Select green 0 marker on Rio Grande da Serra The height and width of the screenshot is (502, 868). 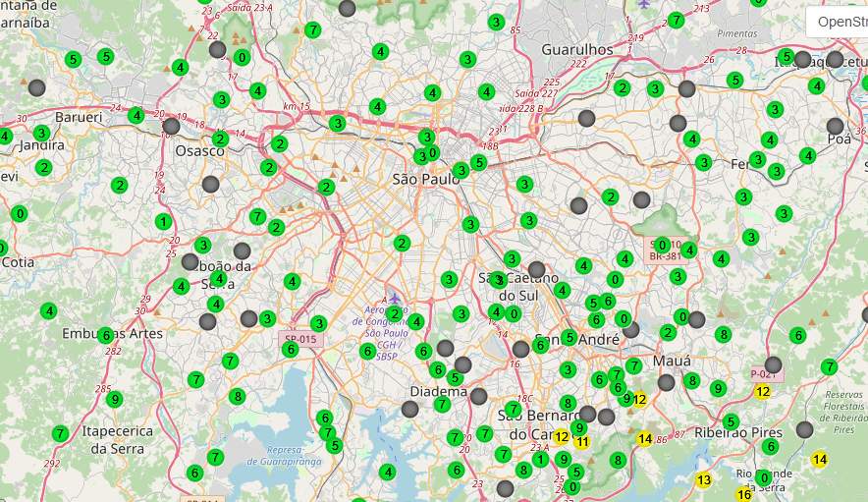(763, 478)
